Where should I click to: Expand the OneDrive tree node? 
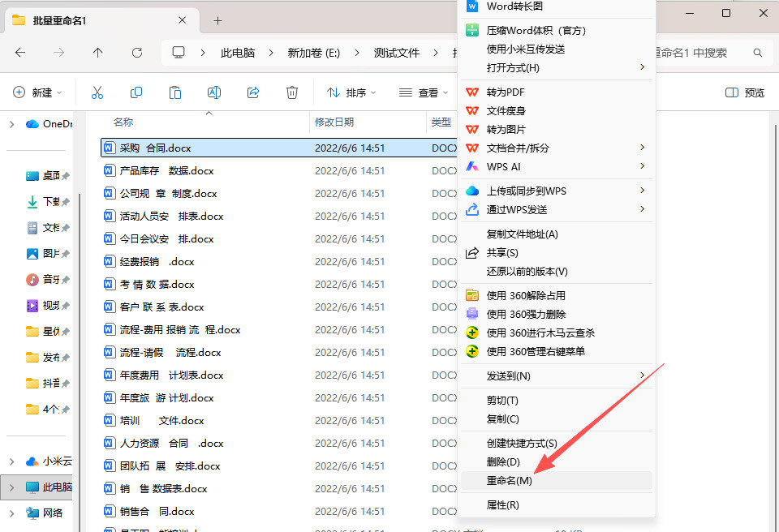point(12,124)
